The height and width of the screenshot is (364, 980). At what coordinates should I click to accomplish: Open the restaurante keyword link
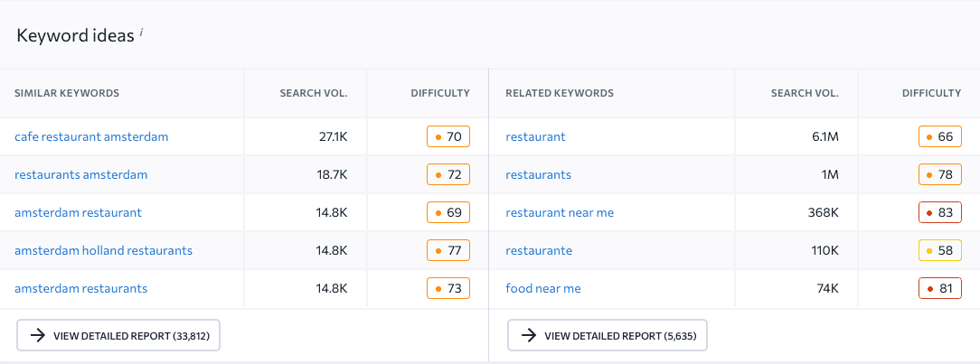pyautogui.click(x=539, y=251)
